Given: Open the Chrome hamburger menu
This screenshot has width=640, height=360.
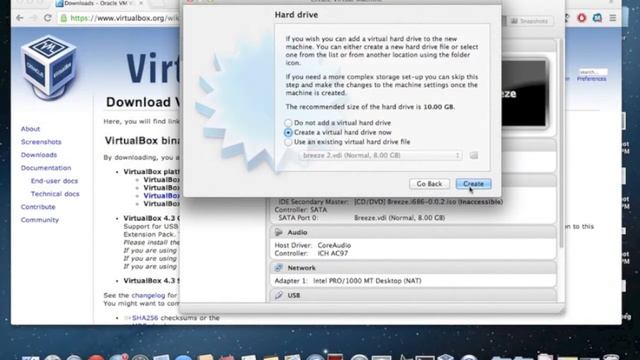Looking at the screenshot, I should [613, 18].
